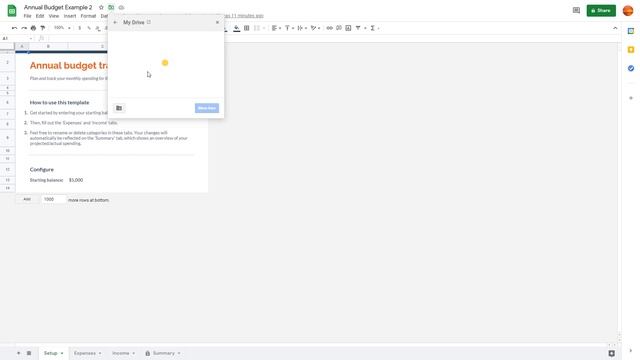Open the borders tool
The height and width of the screenshot is (360, 640).
click(247, 28)
